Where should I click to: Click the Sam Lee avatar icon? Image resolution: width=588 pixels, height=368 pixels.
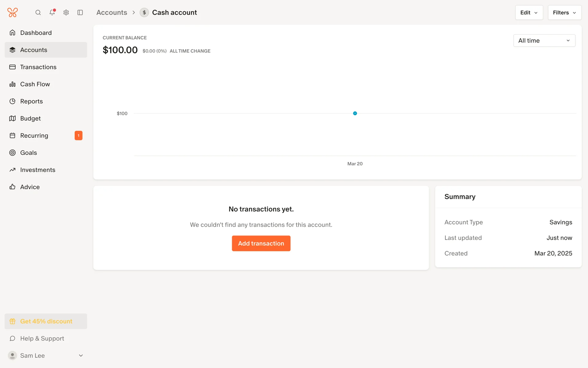coord(12,355)
